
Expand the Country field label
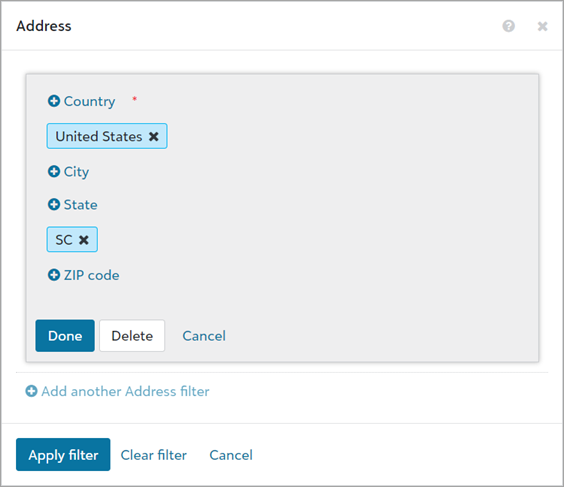tap(89, 101)
